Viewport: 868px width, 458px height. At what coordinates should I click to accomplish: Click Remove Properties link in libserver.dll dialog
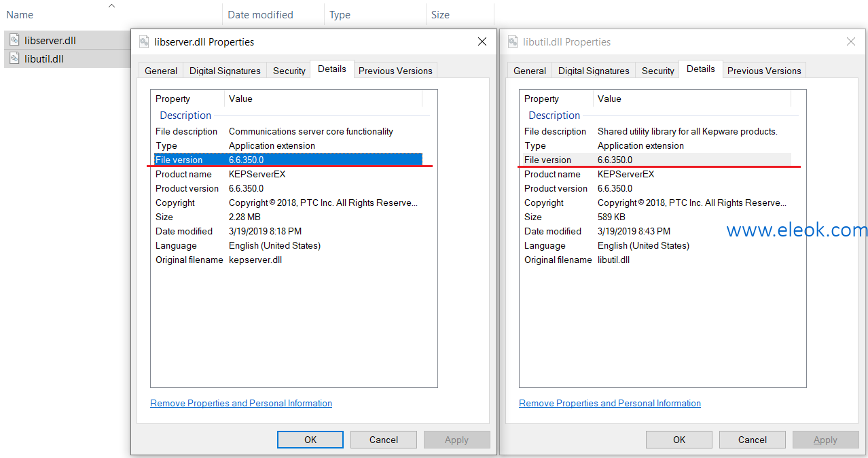[241, 403]
